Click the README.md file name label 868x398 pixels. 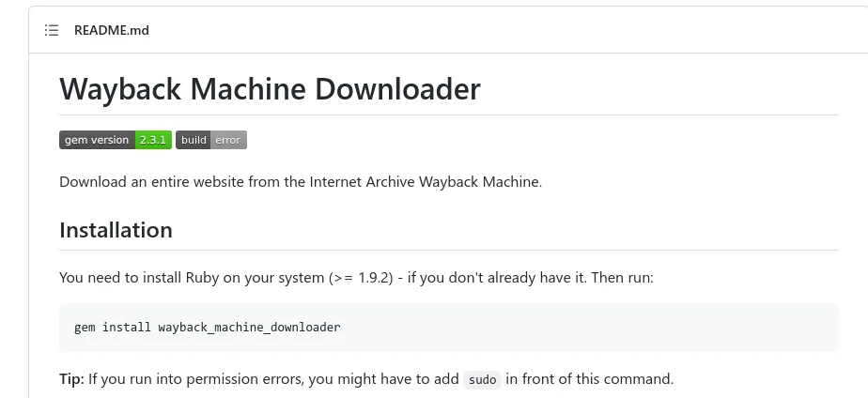coord(111,30)
